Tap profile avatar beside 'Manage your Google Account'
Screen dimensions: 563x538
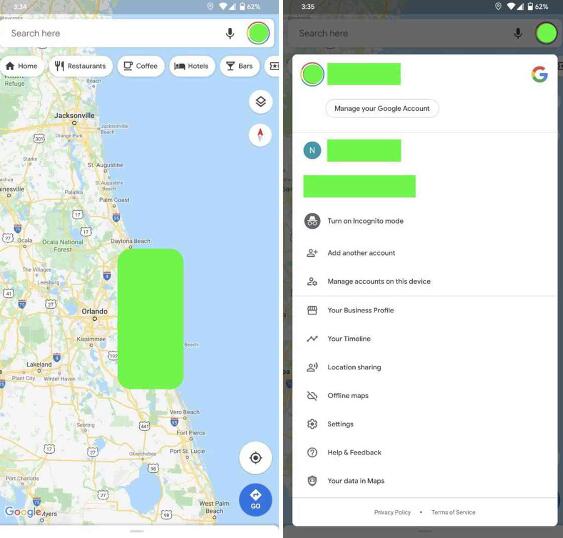pos(312,74)
